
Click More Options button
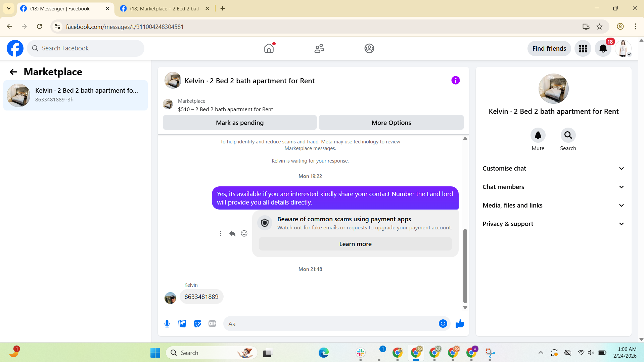click(x=391, y=123)
